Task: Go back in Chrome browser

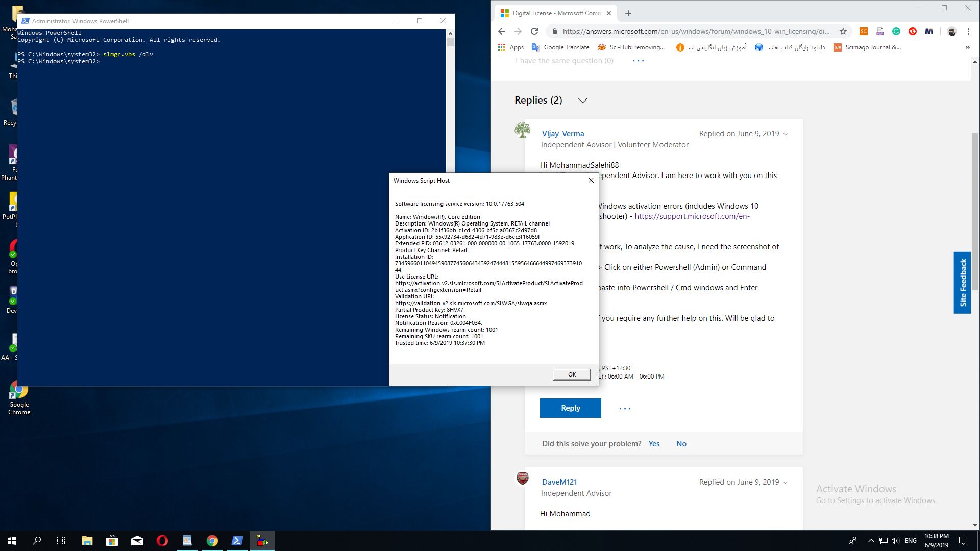Action: click(502, 31)
